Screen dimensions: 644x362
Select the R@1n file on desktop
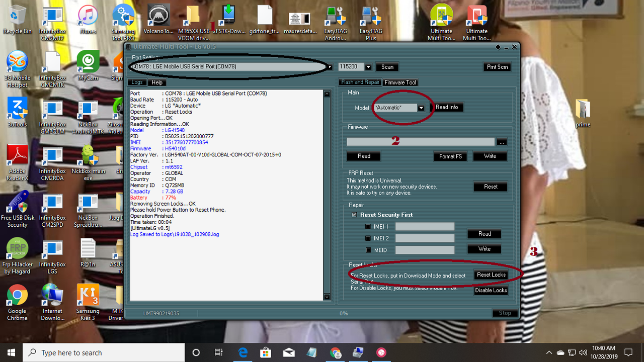point(88,253)
